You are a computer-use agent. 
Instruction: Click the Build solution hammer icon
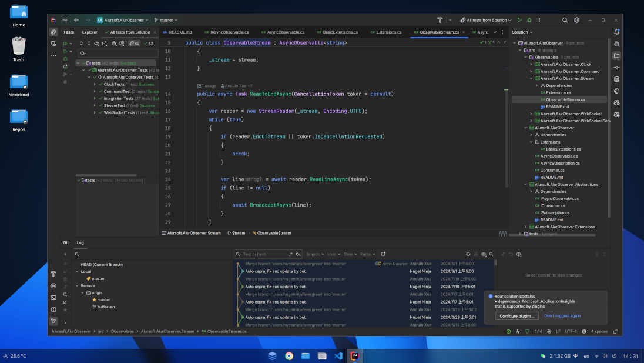[x=440, y=20]
